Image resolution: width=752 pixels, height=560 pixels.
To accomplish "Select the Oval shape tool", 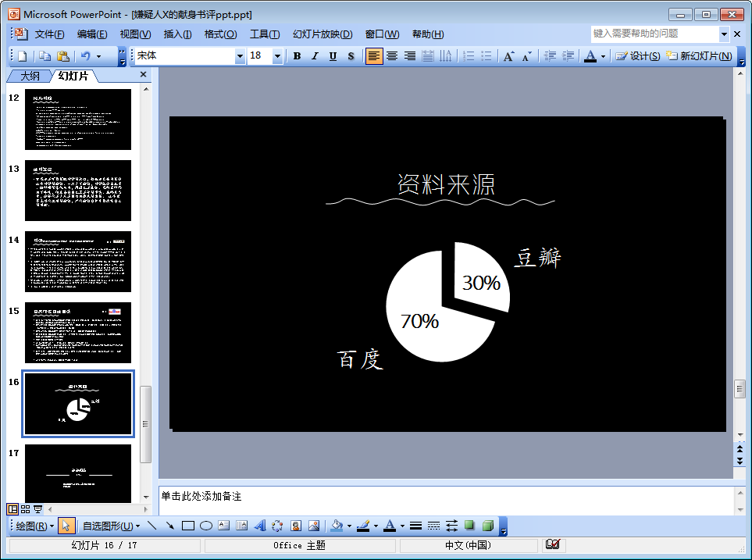I will pyautogui.click(x=205, y=526).
